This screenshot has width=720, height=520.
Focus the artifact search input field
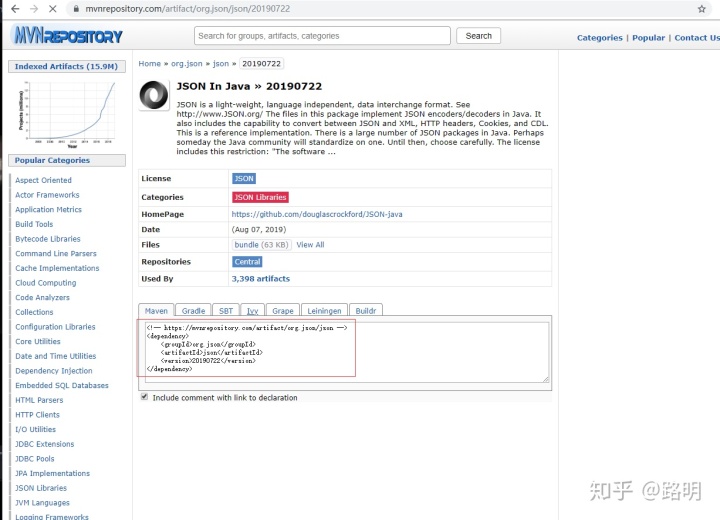[x=322, y=36]
